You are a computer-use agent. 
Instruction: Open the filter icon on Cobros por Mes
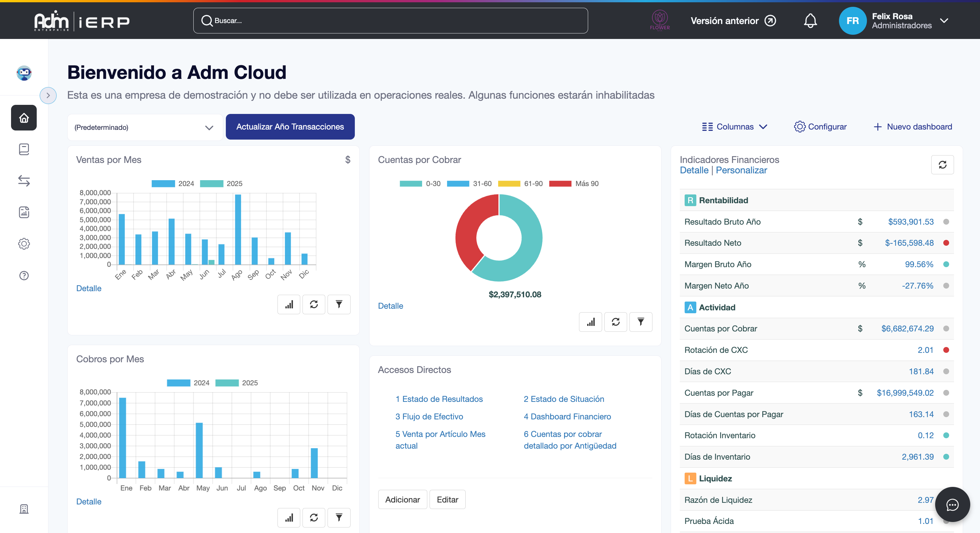(338, 517)
